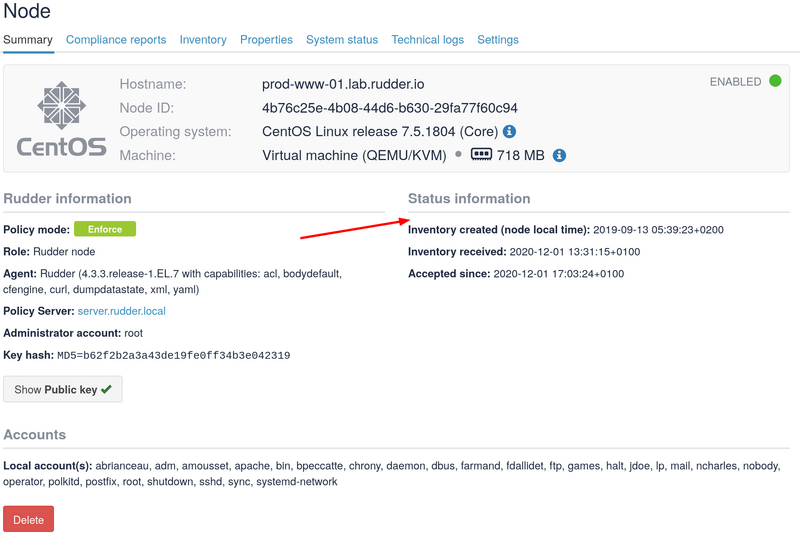This screenshot has height=547, width=800.
Task: Switch to the Settings tab
Action: pyautogui.click(x=498, y=40)
